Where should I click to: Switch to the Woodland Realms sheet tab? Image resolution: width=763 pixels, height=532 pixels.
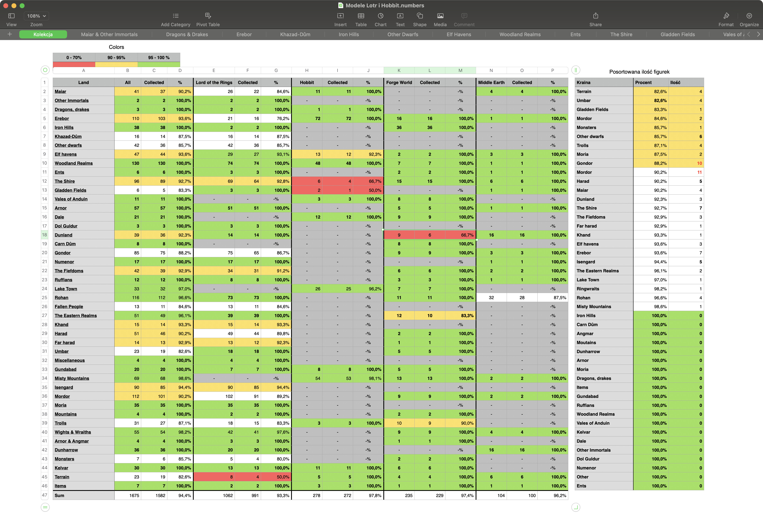click(x=520, y=34)
